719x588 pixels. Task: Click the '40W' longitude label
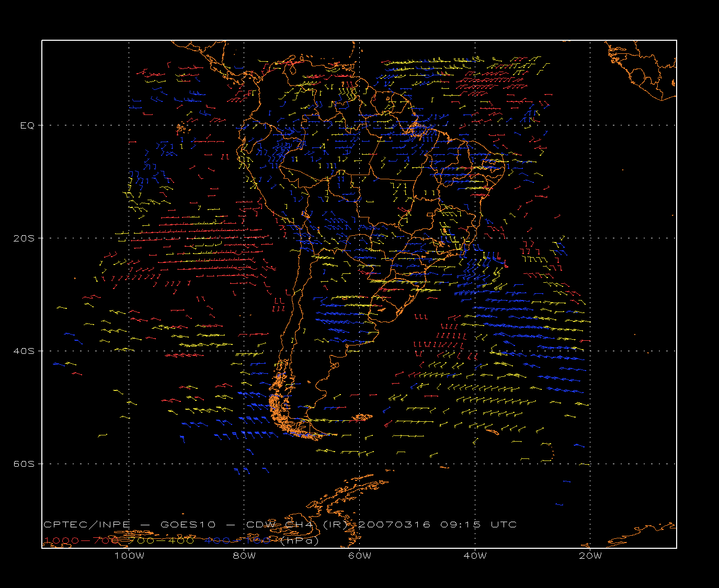(475, 556)
